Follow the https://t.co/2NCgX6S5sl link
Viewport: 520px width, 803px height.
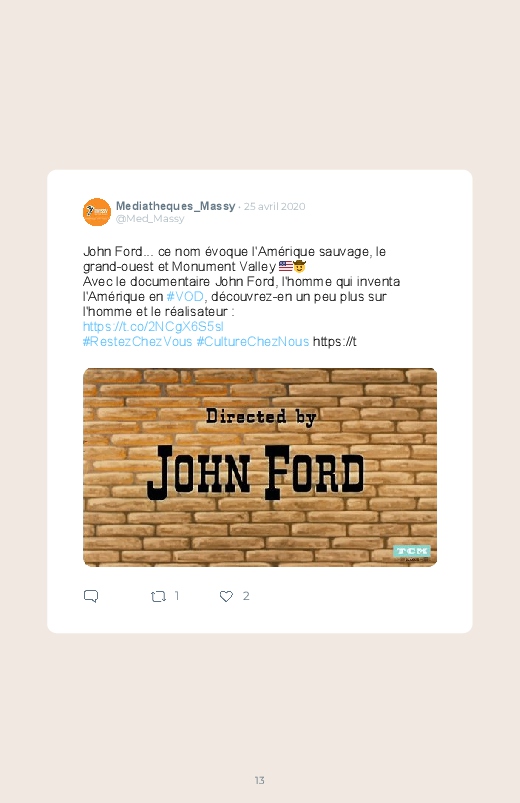click(153, 327)
